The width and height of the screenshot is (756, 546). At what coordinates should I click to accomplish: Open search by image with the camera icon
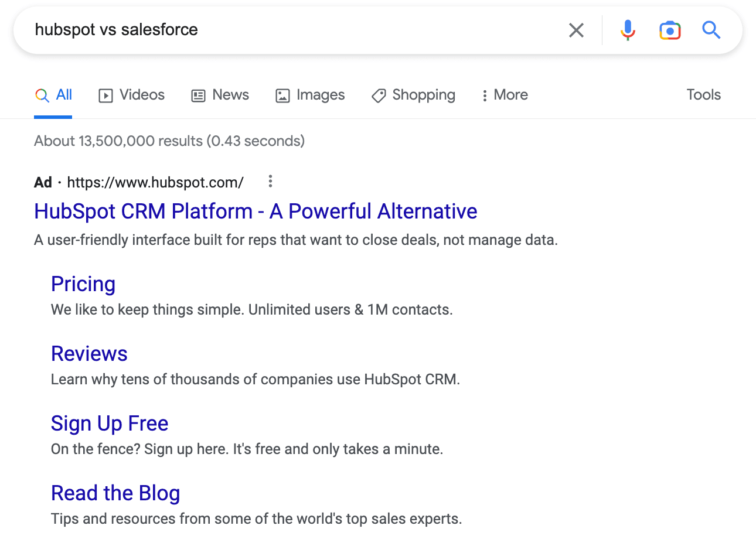coord(670,30)
